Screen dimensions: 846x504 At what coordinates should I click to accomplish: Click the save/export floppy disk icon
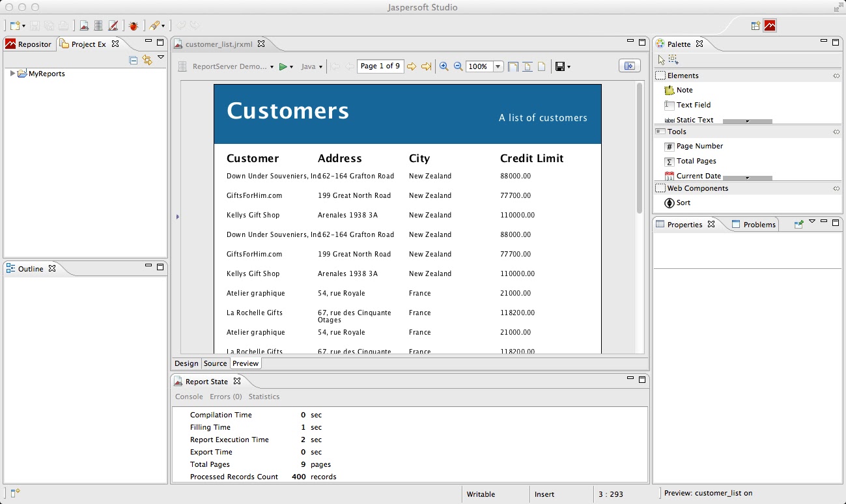click(559, 66)
